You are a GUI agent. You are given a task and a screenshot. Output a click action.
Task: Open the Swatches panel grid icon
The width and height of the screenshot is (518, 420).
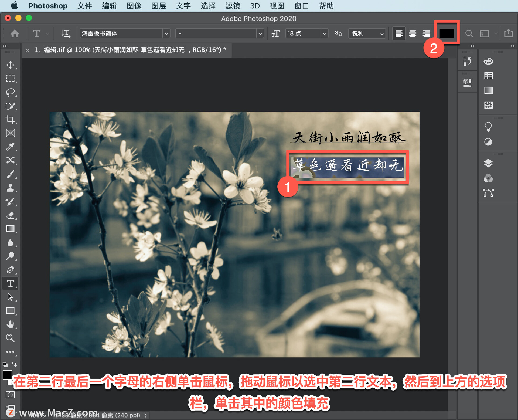click(488, 76)
